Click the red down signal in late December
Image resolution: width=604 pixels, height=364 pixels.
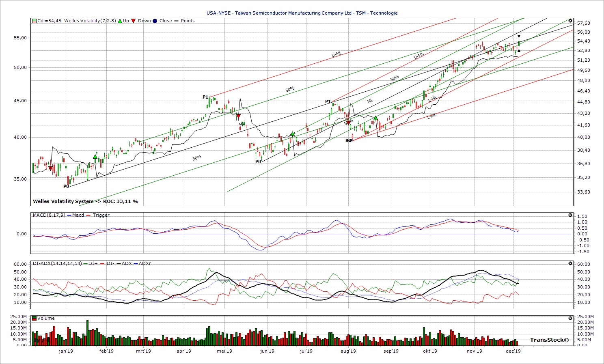[x=50, y=168]
